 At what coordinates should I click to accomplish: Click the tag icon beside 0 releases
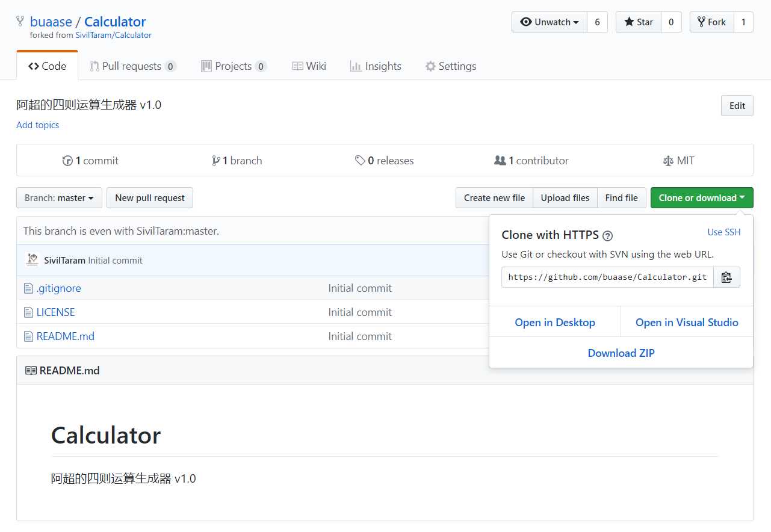point(360,161)
